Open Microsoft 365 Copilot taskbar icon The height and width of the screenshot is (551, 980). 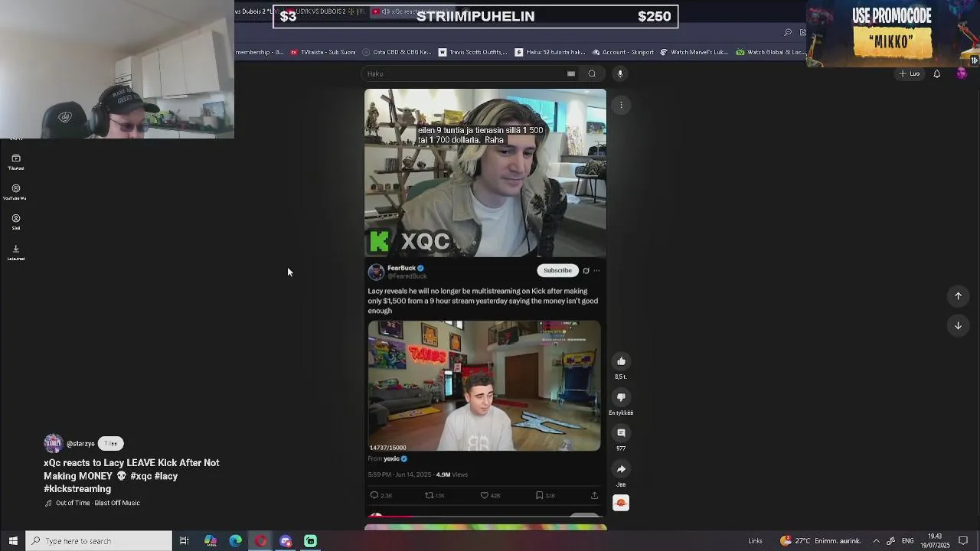[x=211, y=541]
